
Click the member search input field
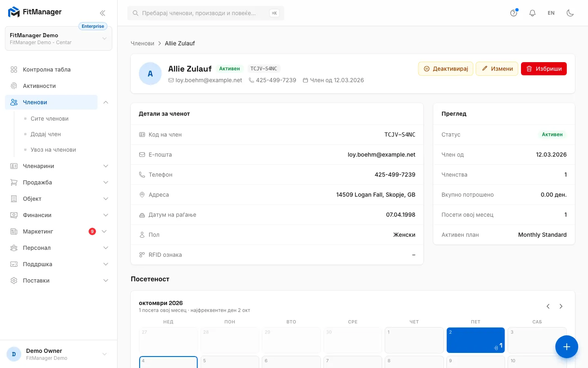tap(206, 13)
